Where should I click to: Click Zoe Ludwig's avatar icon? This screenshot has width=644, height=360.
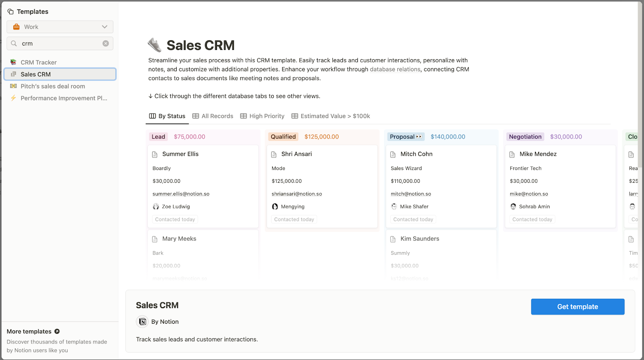click(x=156, y=207)
